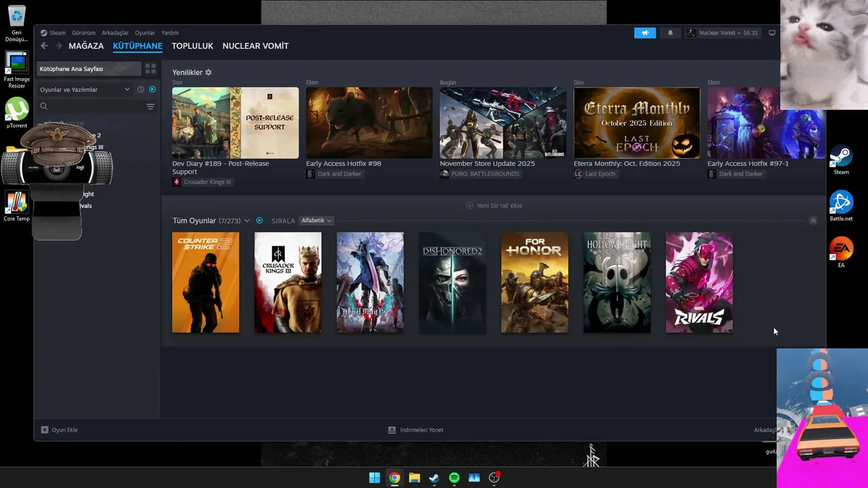Click the Last Epoch news tag

click(x=595, y=174)
